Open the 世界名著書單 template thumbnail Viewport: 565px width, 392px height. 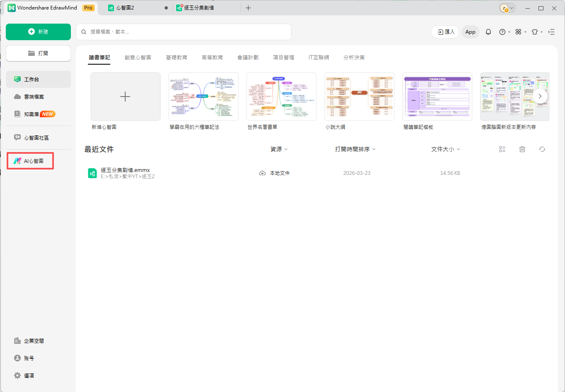281,96
